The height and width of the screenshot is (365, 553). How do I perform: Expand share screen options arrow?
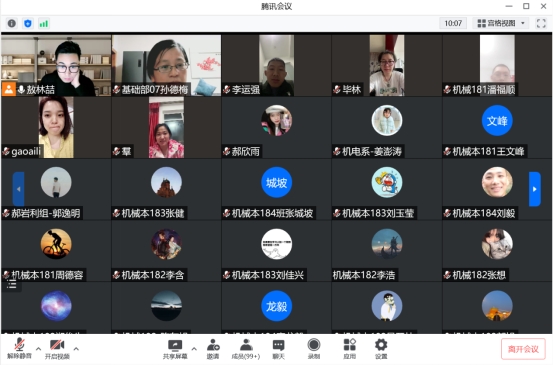[194, 349]
